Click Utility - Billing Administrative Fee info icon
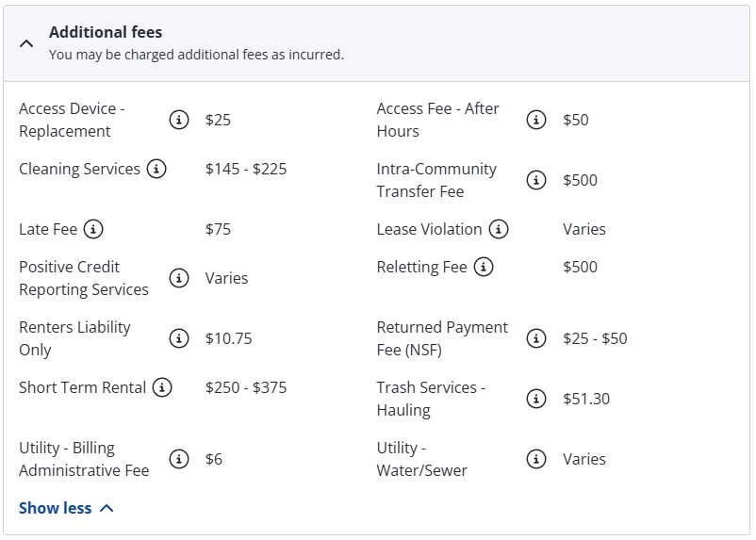Screen dimensions: 756x540 click(178, 459)
